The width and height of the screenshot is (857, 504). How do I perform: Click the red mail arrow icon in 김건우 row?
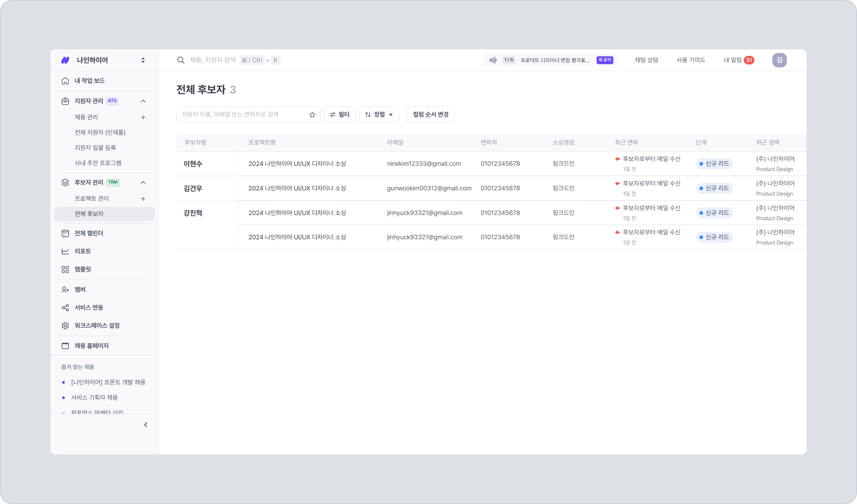pyautogui.click(x=618, y=183)
